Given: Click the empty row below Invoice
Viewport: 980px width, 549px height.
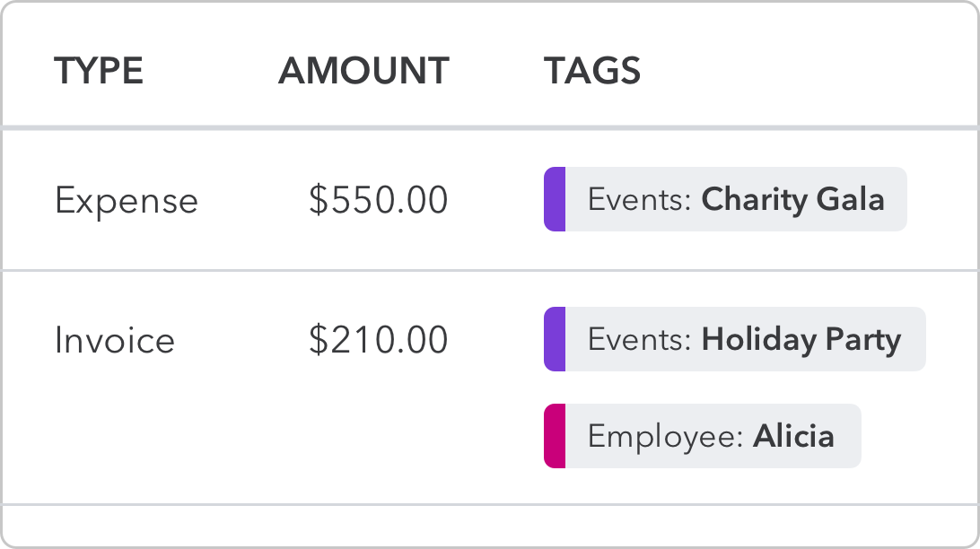Looking at the screenshot, I should [490, 526].
